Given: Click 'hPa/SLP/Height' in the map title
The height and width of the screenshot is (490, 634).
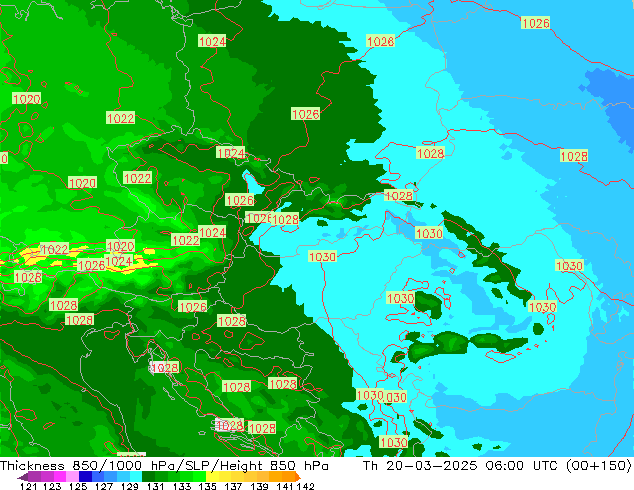Looking at the screenshot, I should click(x=207, y=466).
